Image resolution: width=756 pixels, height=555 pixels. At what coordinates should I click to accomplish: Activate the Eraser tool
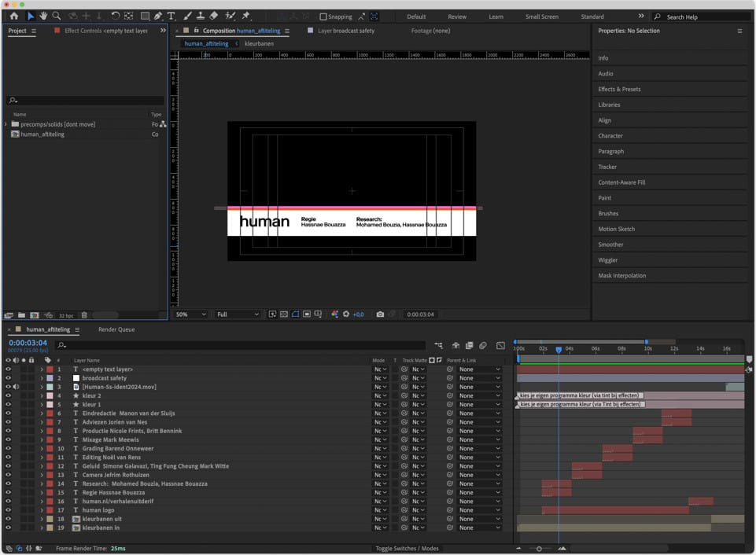click(x=214, y=17)
